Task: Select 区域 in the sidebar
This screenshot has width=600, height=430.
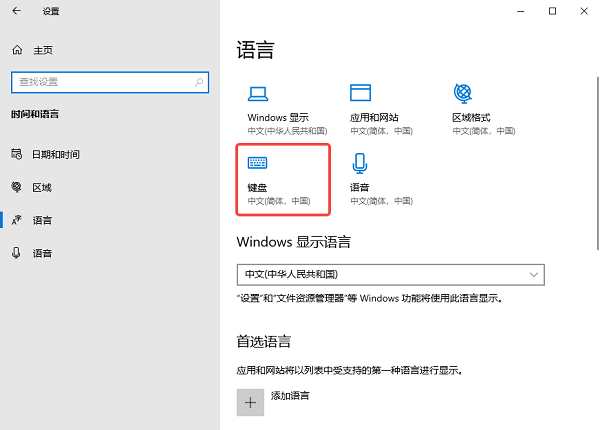Action: [x=42, y=187]
